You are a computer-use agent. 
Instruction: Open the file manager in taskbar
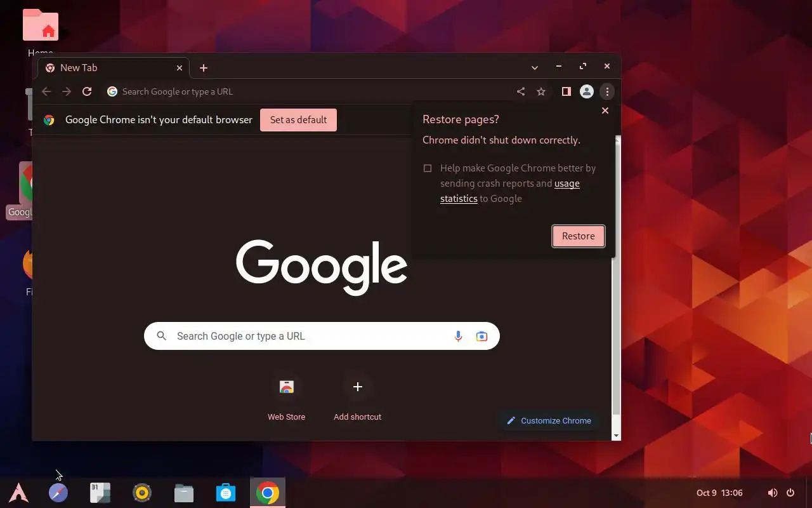click(x=184, y=493)
